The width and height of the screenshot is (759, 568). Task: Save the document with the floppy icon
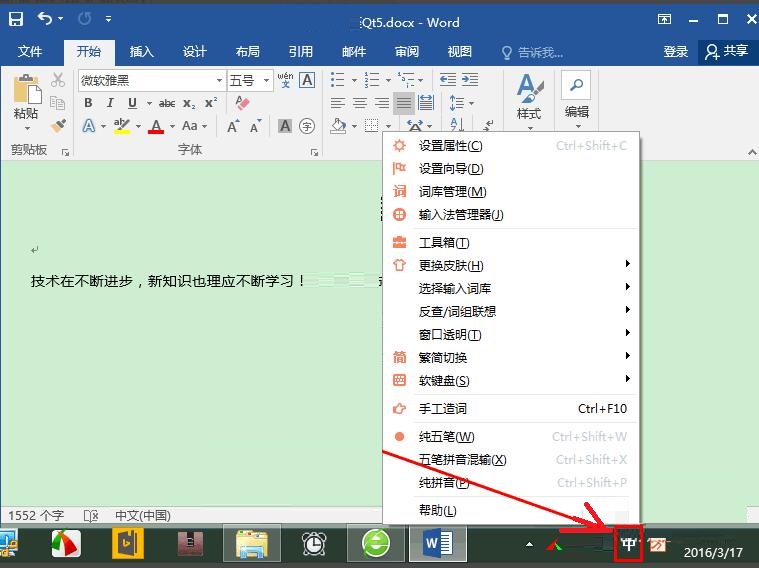15,19
